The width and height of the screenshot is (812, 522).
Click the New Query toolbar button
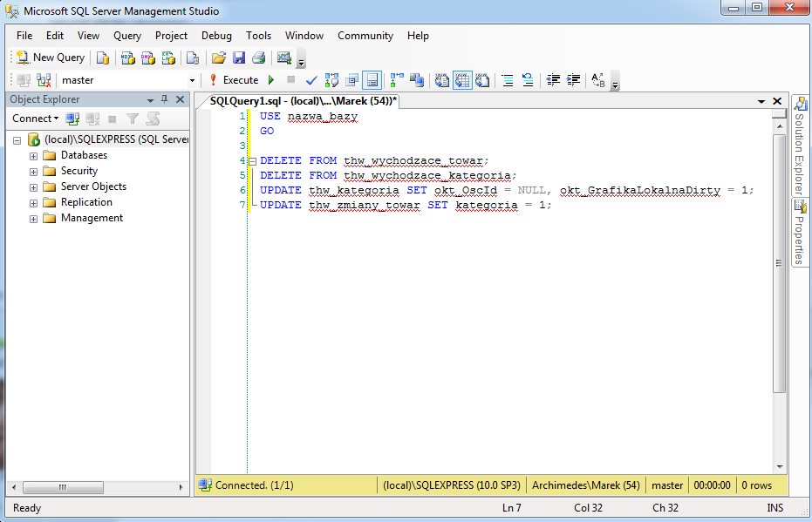50,58
